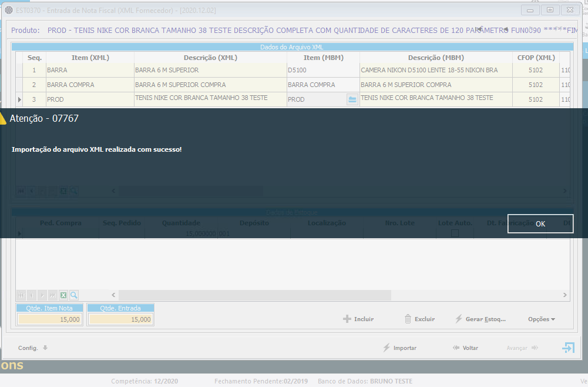
Task: Select the D5100 item cell
Action: (x=323, y=70)
